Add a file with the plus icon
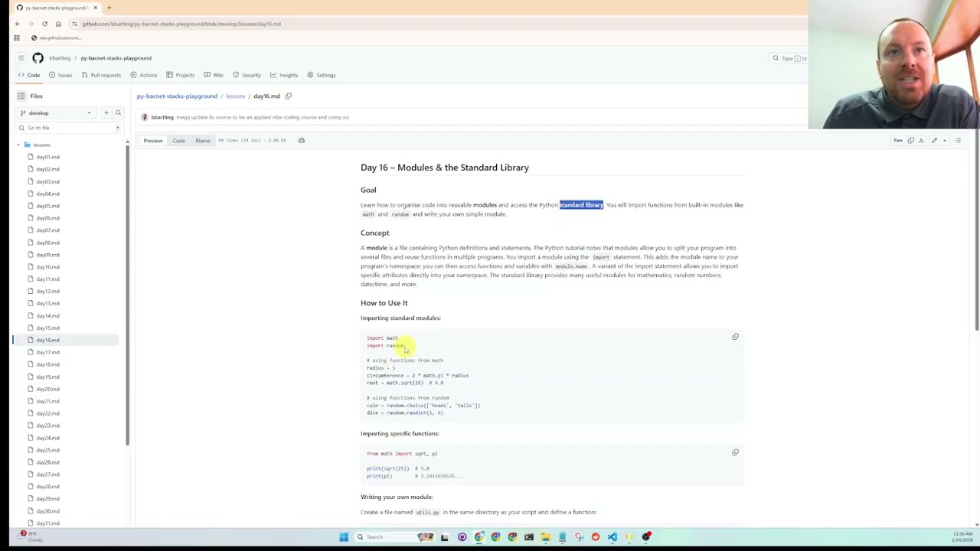 pyautogui.click(x=106, y=112)
